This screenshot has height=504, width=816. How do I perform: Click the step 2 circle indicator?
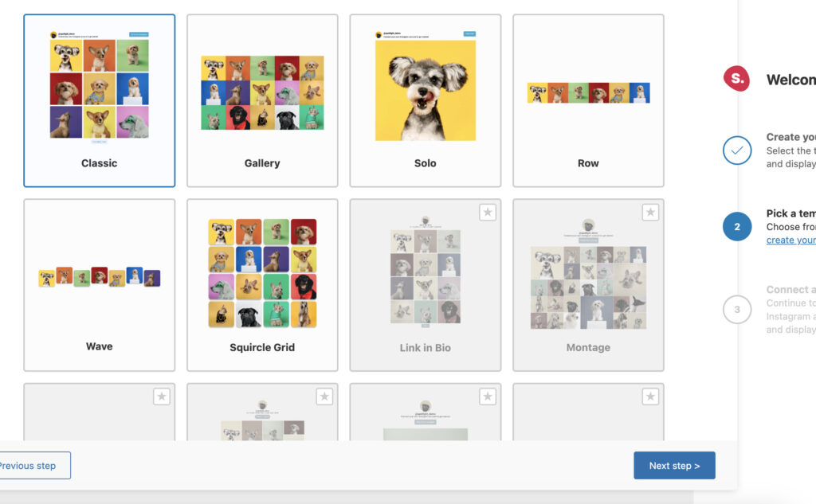737,227
